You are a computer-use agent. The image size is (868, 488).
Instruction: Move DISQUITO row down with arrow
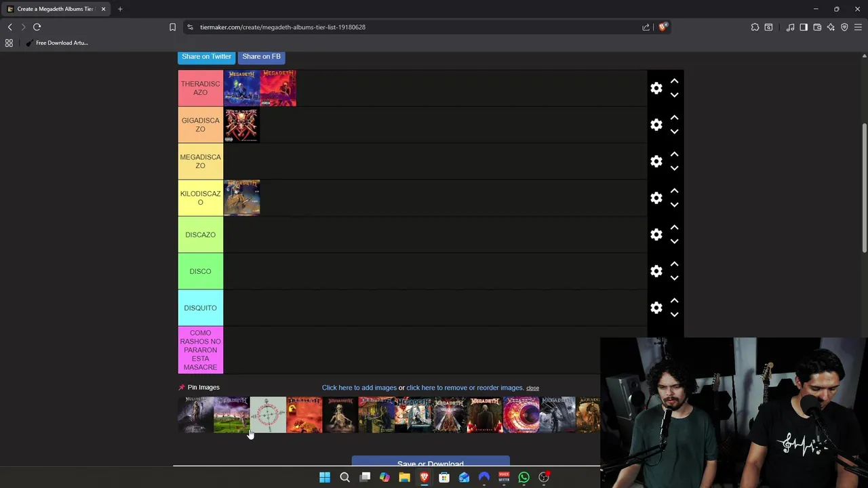674,315
